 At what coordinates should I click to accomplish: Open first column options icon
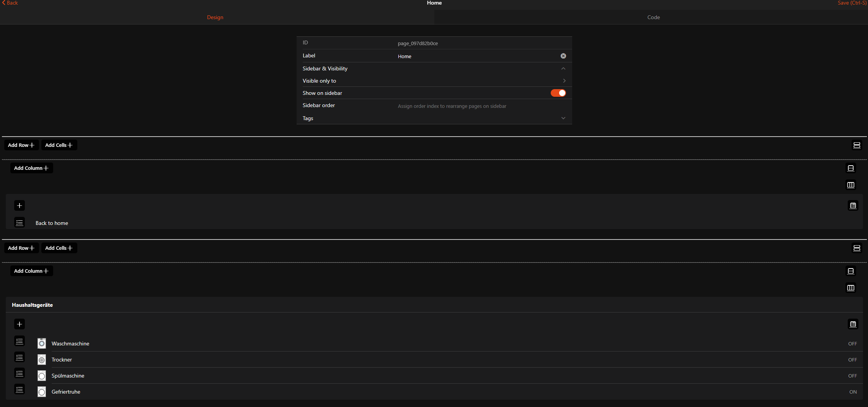point(851,185)
